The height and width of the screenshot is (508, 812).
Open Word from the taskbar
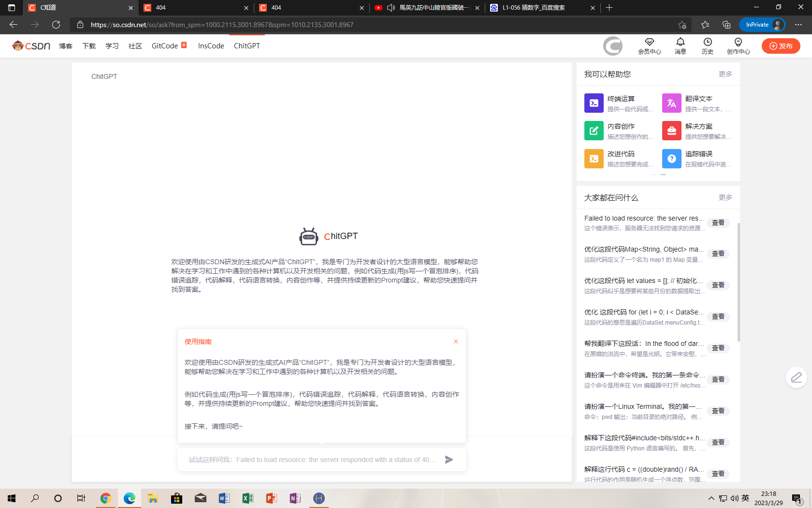[224, 498]
